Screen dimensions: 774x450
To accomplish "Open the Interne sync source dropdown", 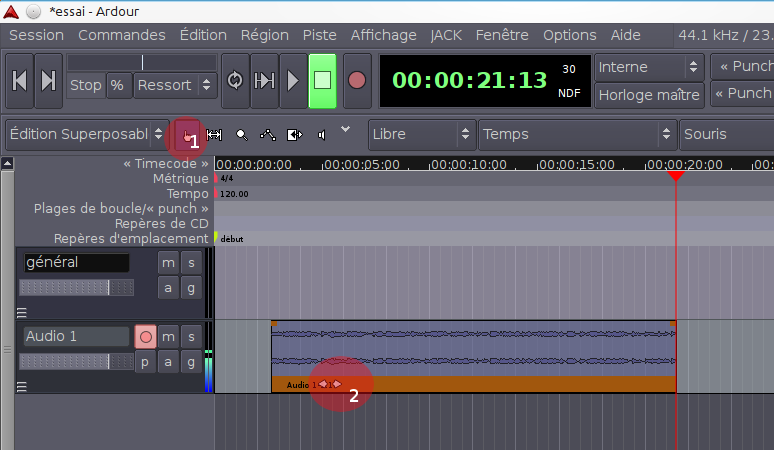I will tap(649, 67).
